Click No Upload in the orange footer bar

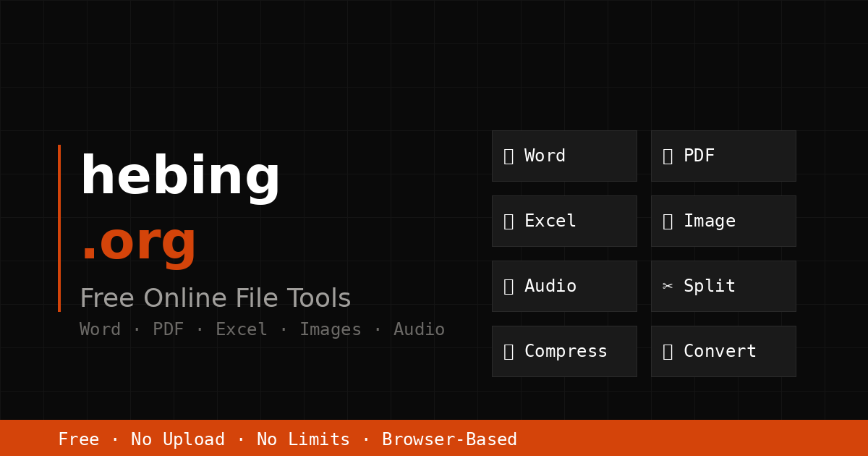[177, 440]
